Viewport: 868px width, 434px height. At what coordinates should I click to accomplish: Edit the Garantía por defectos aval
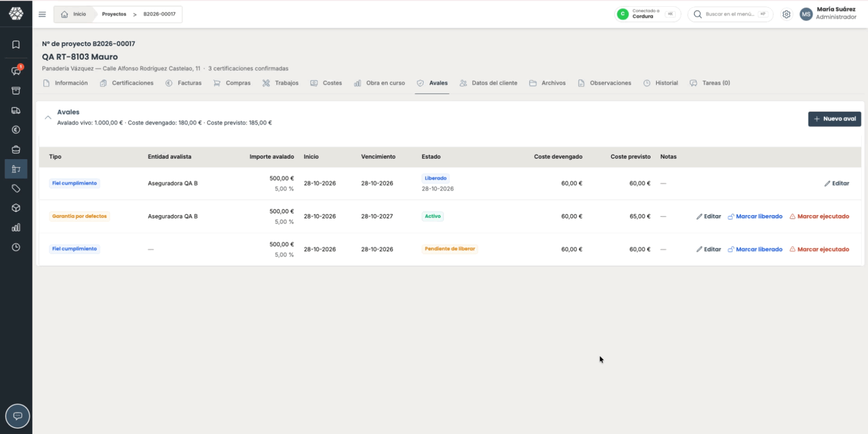(x=708, y=217)
